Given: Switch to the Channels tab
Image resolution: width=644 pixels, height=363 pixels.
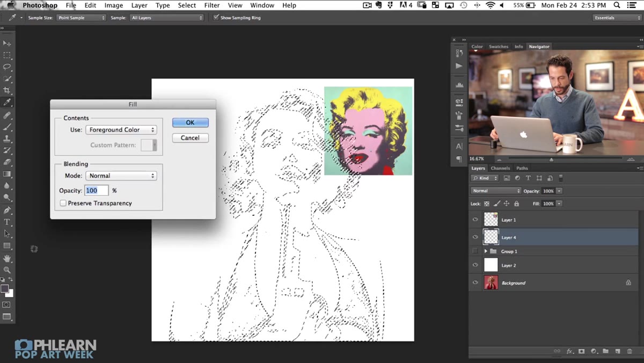Looking at the screenshot, I should [500, 168].
